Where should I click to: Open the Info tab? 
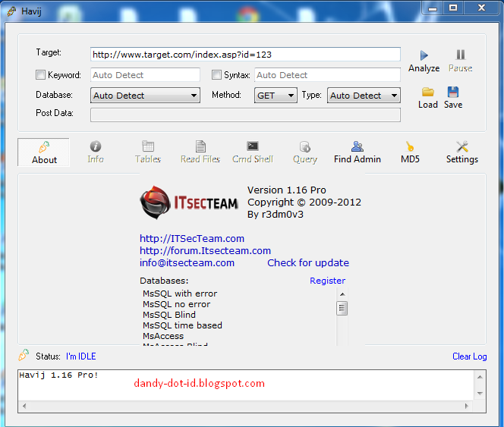click(x=96, y=152)
